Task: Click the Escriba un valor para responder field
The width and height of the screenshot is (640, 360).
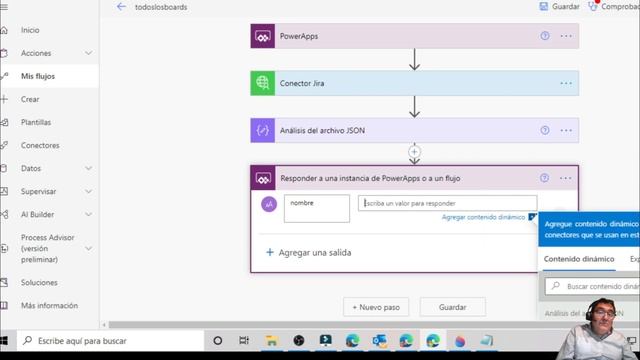Action: [447, 203]
